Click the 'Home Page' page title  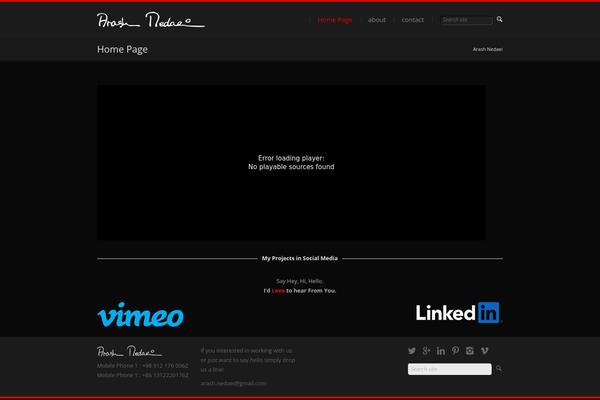coord(122,49)
